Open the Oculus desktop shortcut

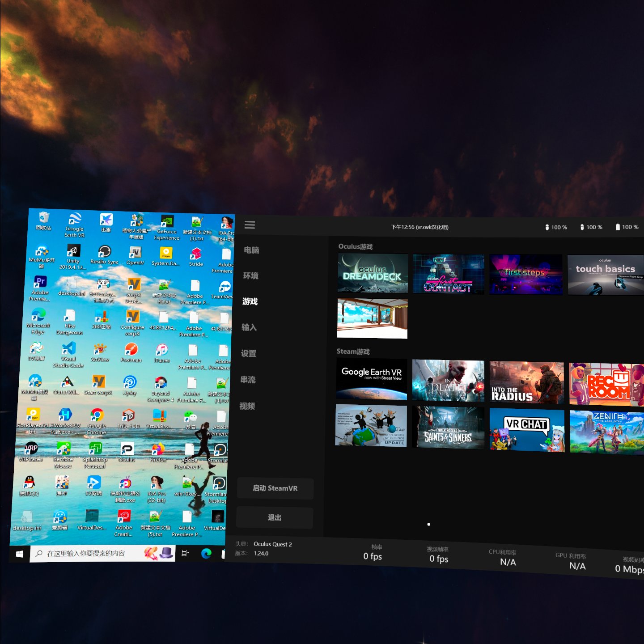pyautogui.click(x=127, y=450)
